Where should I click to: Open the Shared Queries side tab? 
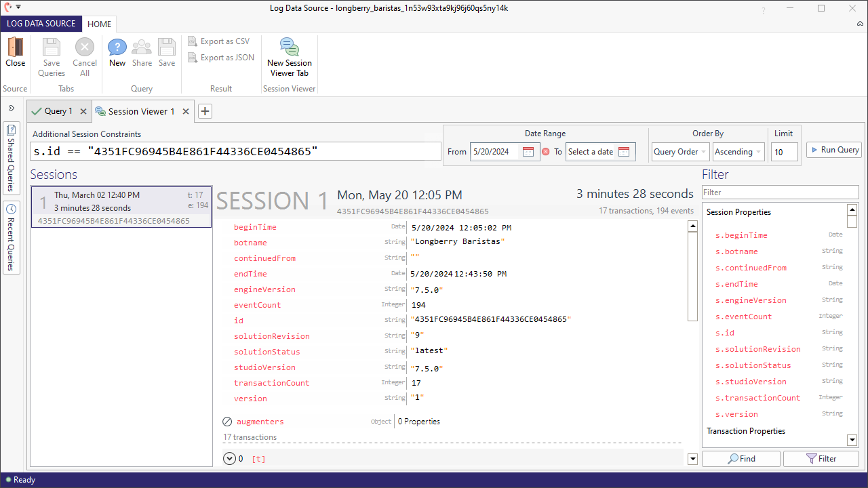[x=12, y=158]
